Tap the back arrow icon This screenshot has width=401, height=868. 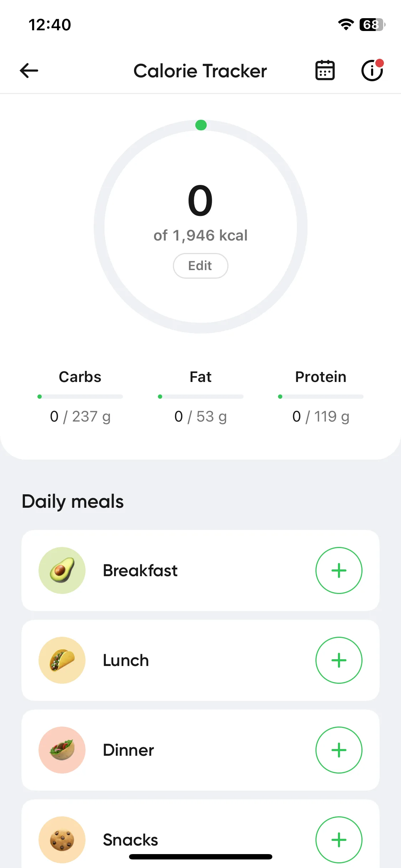coord(29,71)
